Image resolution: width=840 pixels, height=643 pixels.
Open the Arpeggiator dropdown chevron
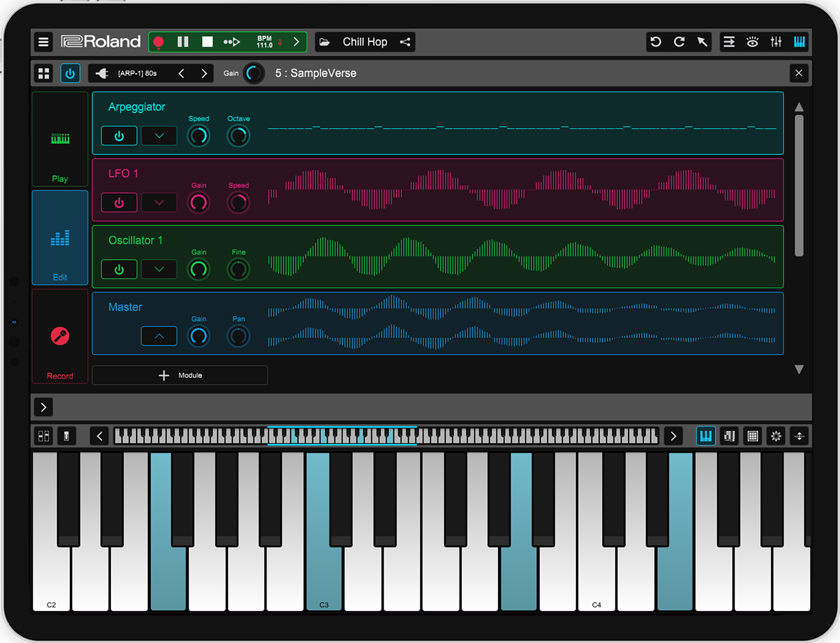(x=159, y=135)
